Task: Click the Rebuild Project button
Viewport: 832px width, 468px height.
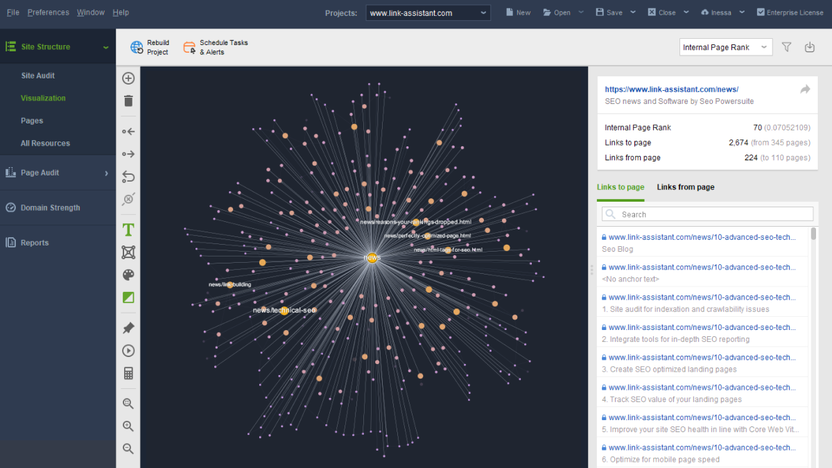Action: pyautogui.click(x=149, y=47)
